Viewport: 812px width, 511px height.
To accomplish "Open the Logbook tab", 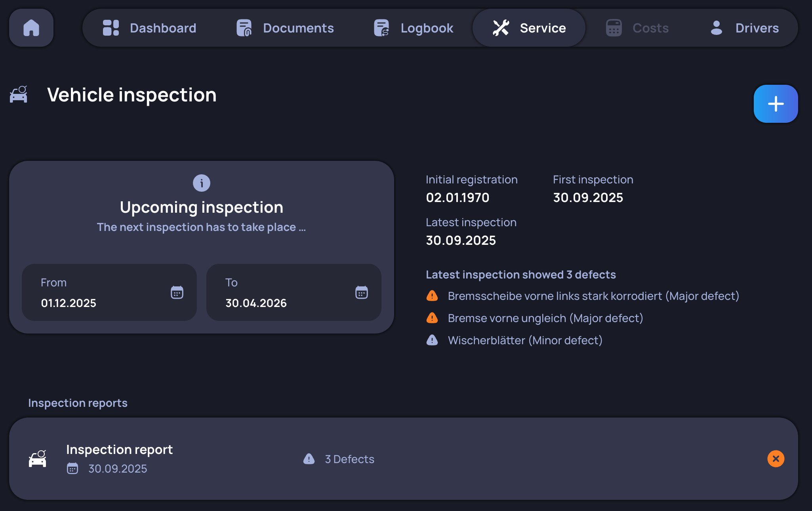I will (413, 28).
